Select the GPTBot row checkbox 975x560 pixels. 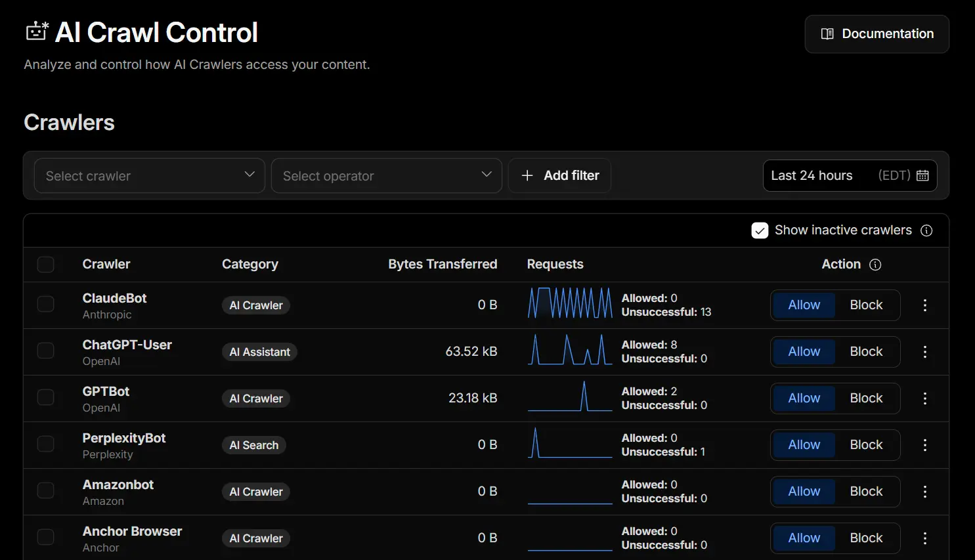click(x=45, y=397)
